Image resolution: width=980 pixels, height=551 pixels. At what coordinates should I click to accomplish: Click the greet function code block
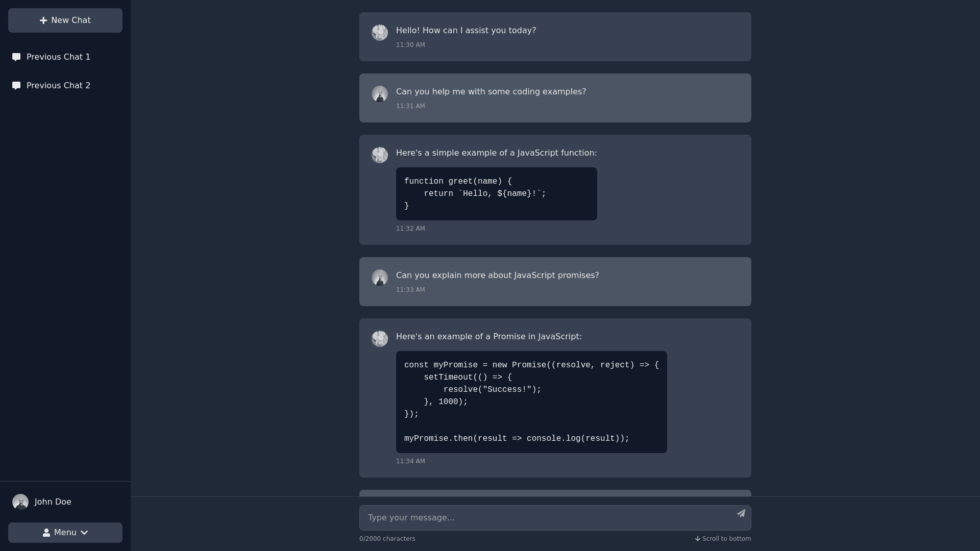pyautogui.click(x=496, y=194)
